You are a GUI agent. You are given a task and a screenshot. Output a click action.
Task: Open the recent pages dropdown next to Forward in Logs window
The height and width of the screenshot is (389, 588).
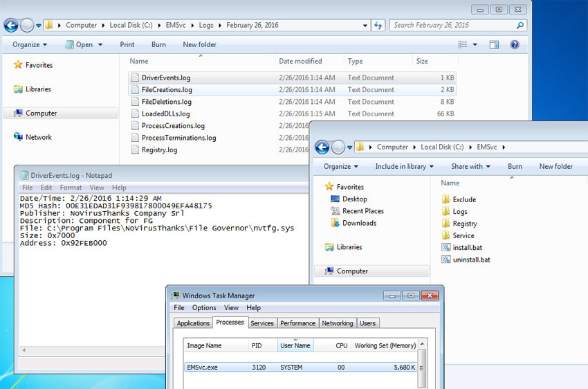(x=38, y=26)
